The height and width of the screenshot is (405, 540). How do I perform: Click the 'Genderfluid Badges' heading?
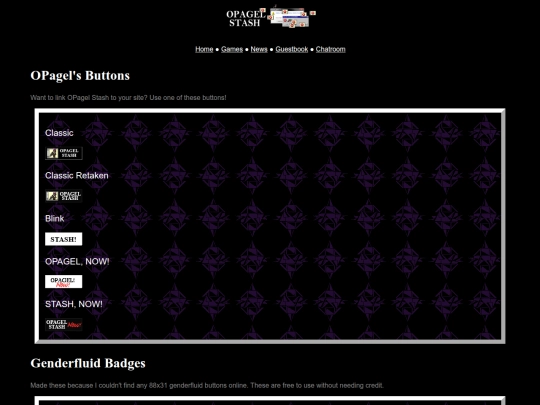[x=88, y=363]
